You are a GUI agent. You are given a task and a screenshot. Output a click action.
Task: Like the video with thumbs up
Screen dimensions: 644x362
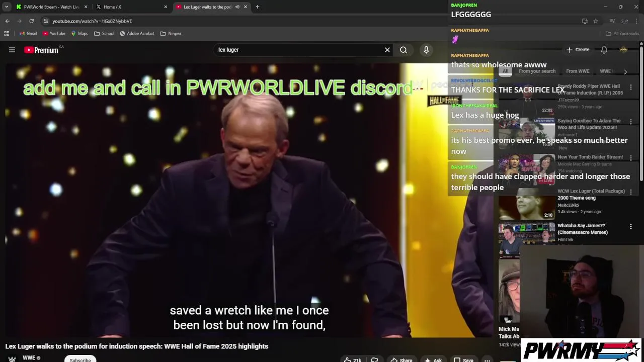pos(353,359)
